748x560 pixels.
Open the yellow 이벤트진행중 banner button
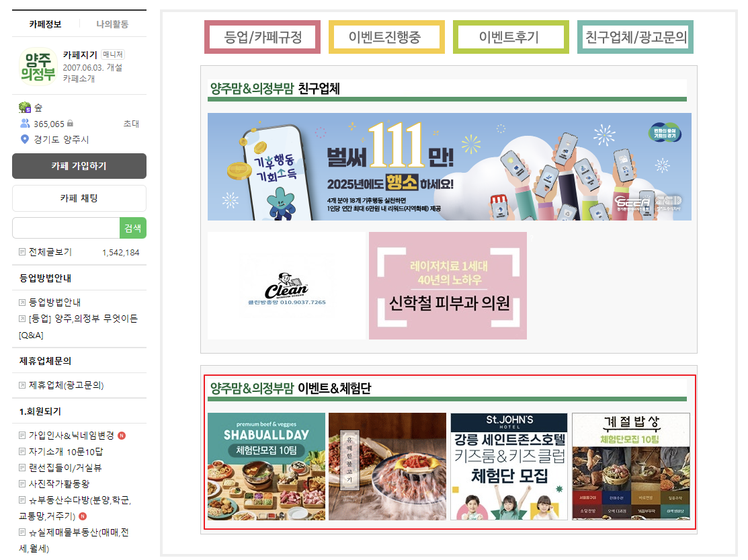point(386,37)
